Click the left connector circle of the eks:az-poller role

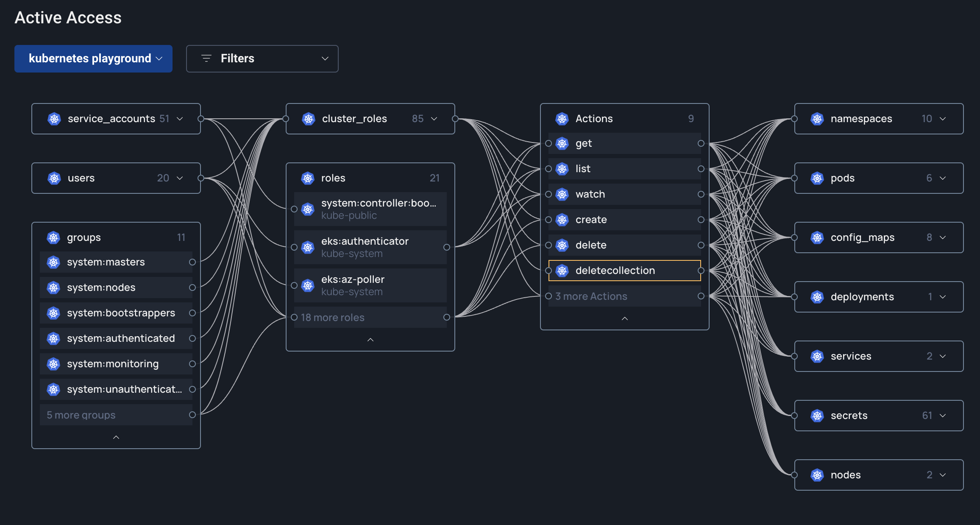click(x=294, y=285)
